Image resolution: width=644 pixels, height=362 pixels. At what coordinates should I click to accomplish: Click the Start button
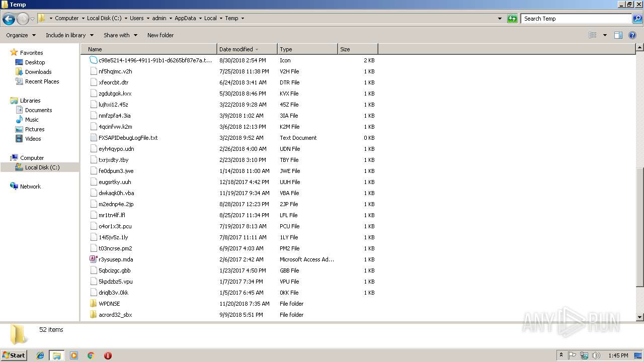pyautogui.click(x=14, y=355)
